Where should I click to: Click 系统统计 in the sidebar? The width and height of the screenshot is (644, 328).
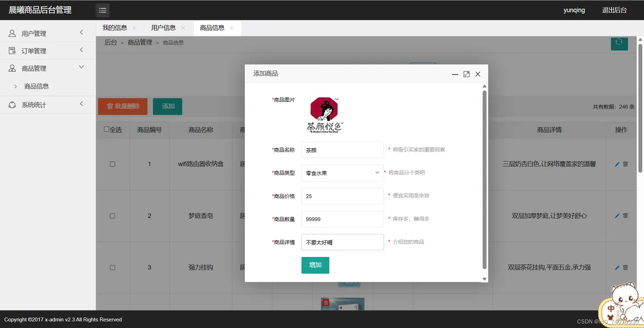34,105
